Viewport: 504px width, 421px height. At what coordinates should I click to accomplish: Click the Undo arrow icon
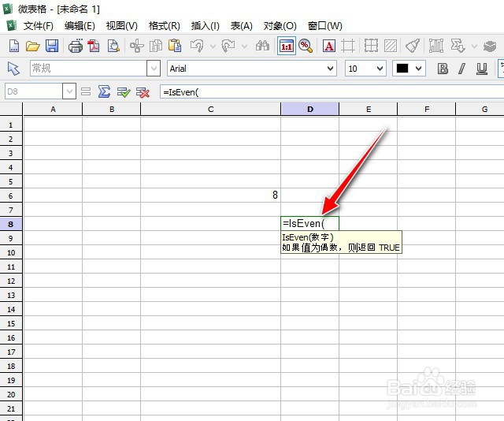click(x=197, y=46)
